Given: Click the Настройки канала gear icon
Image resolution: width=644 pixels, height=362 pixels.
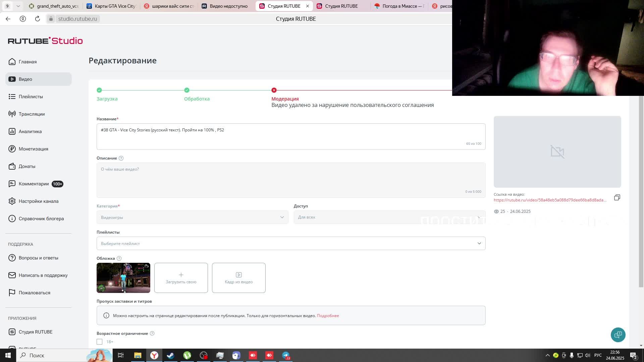Looking at the screenshot, I should [12, 201].
